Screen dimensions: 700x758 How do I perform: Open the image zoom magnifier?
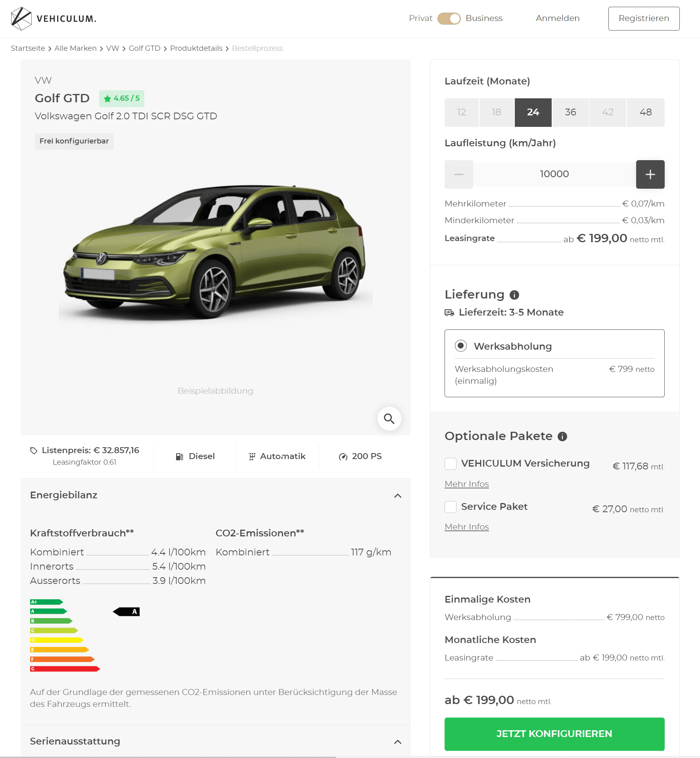389,419
